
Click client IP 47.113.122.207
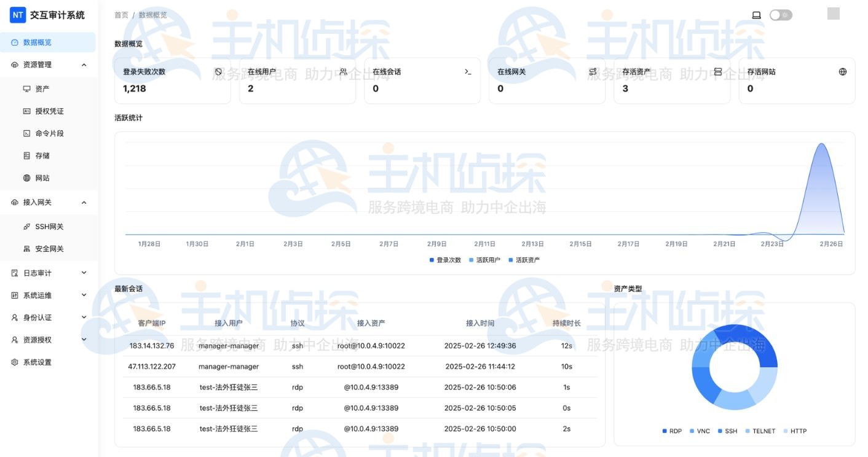click(152, 367)
